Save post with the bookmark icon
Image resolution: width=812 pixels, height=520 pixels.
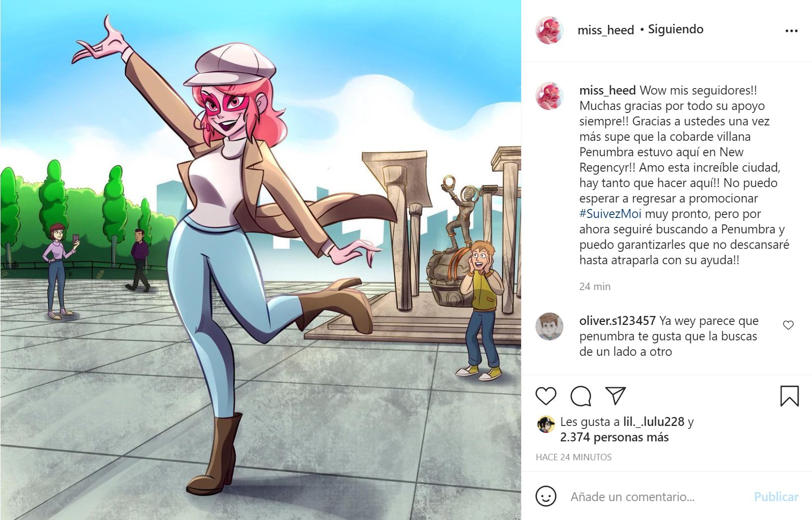click(x=789, y=396)
